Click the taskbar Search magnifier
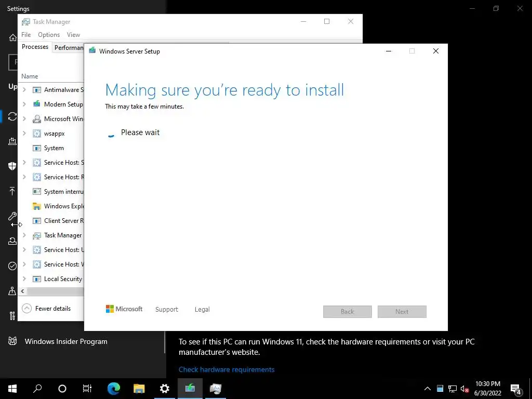 coord(37,388)
